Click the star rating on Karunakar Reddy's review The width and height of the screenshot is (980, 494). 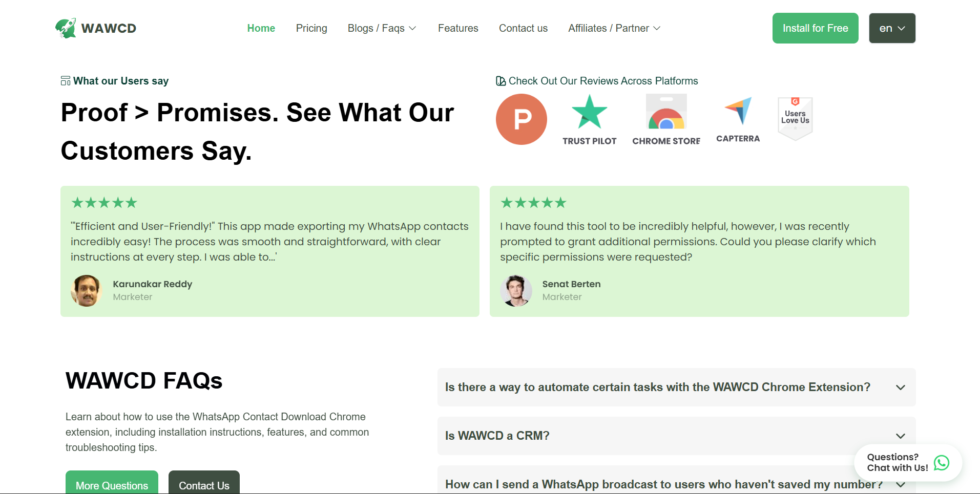pyautogui.click(x=105, y=203)
